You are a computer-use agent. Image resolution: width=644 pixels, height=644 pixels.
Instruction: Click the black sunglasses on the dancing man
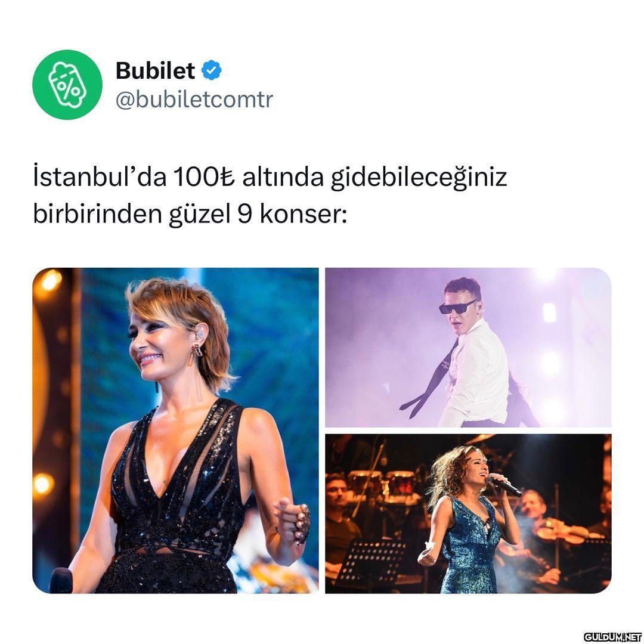(457, 306)
